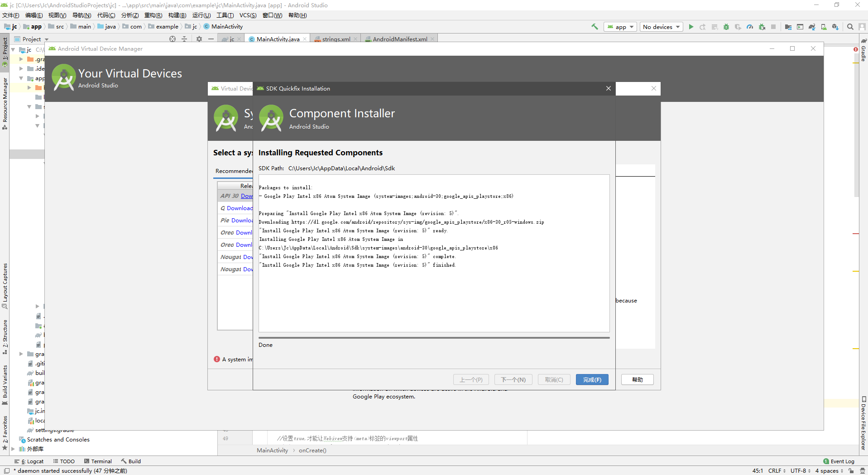Collapse the app module node
Image resolution: width=868 pixels, height=475 pixels.
[21, 78]
